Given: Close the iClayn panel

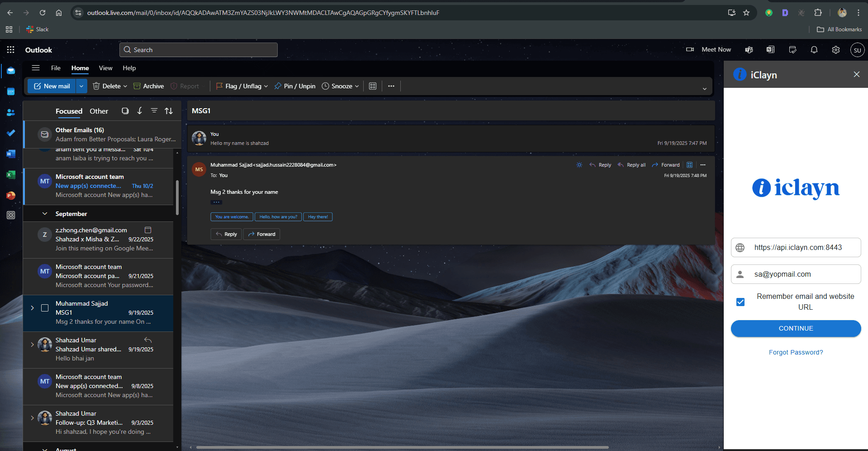Looking at the screenshot, I should pyautogui.click(x=857, y=74).
